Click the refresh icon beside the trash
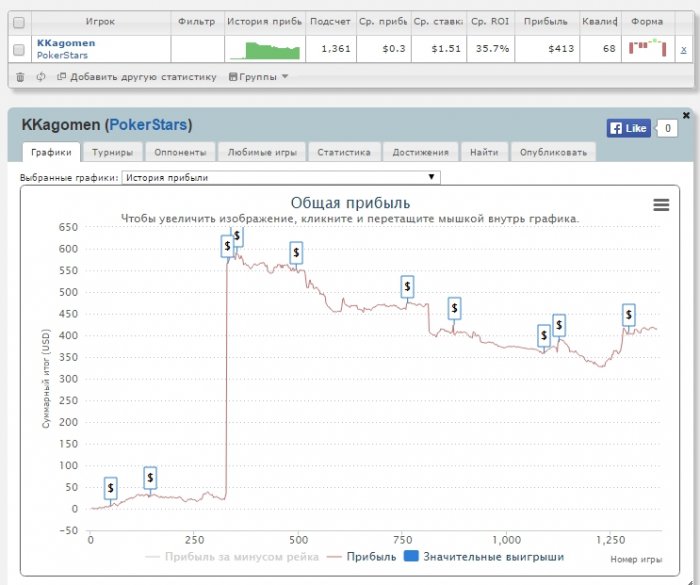 (x=41, y=77)
